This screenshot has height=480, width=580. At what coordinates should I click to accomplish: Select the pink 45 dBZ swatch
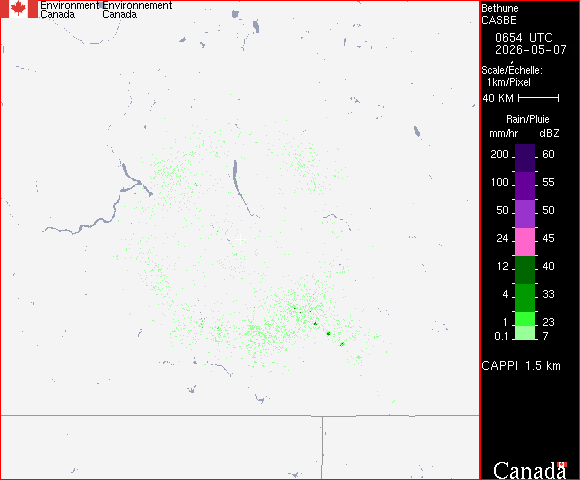point(525,242)
